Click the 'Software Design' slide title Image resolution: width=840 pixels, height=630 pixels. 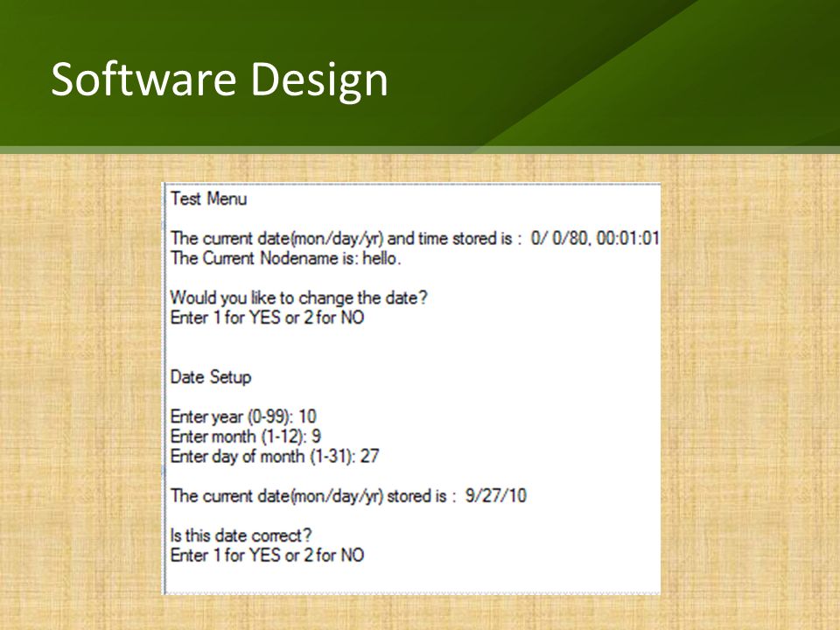pyautogui.click(x=219, y=80)
